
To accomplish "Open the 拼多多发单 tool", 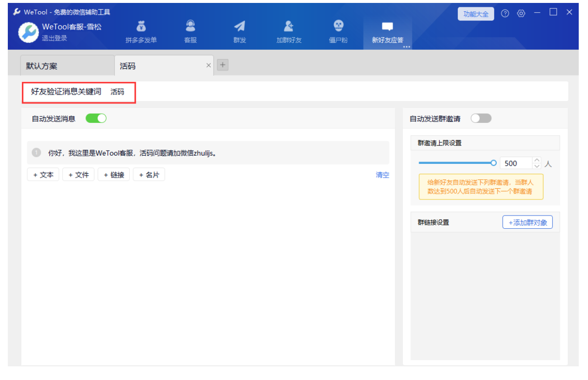I will pos(141,32).
